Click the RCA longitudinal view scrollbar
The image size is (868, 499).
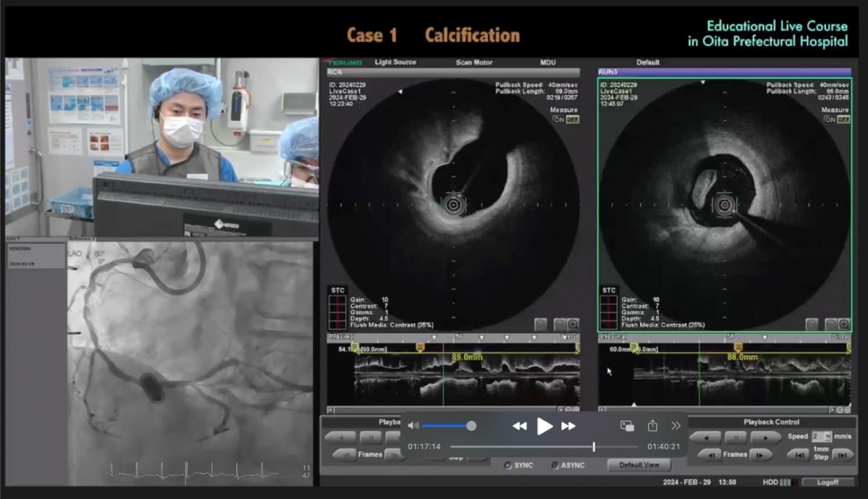coord(447,410)
